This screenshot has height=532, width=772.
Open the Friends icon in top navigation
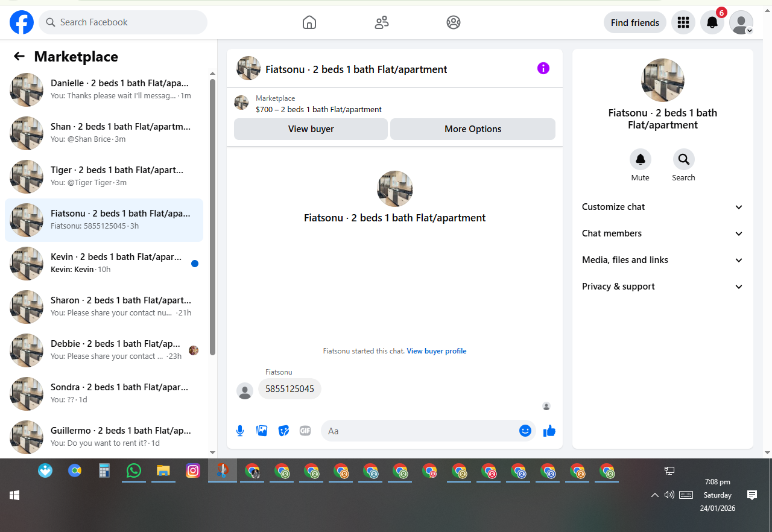point(382,22)
